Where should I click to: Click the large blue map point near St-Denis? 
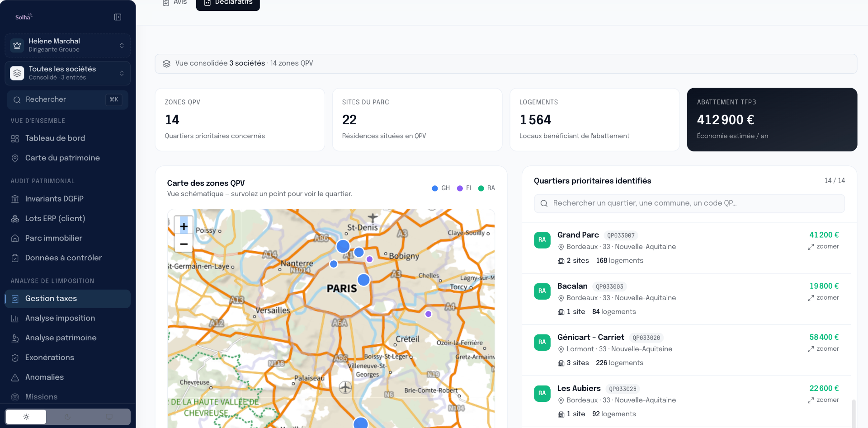coord(343,246)
